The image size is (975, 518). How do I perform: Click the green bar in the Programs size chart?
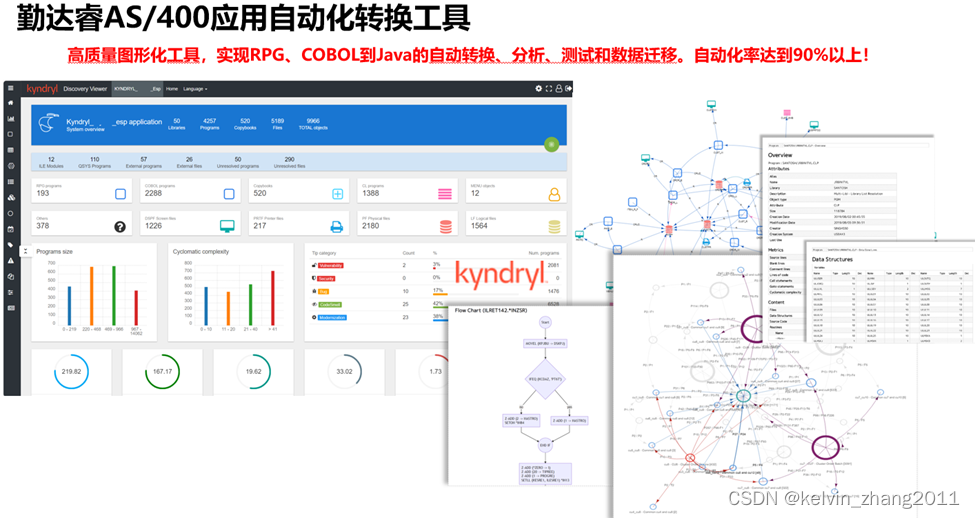[x=114, y=295]
